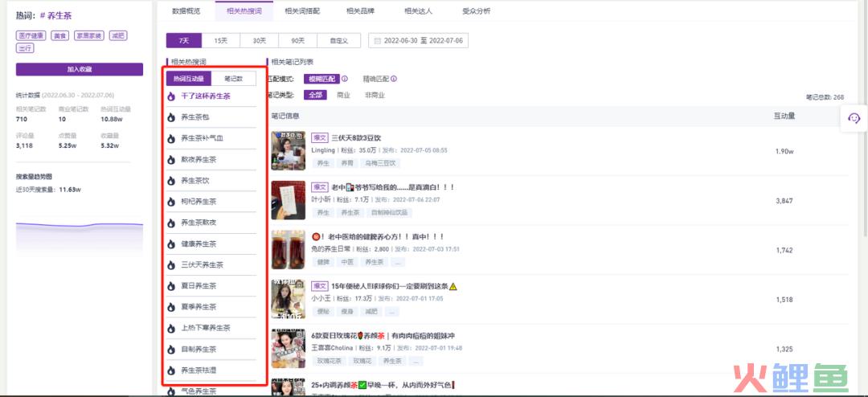Click the flame icon next to 夏日养生茶
The height and width of the screenshot is (397, 868).
click(171, 286)
